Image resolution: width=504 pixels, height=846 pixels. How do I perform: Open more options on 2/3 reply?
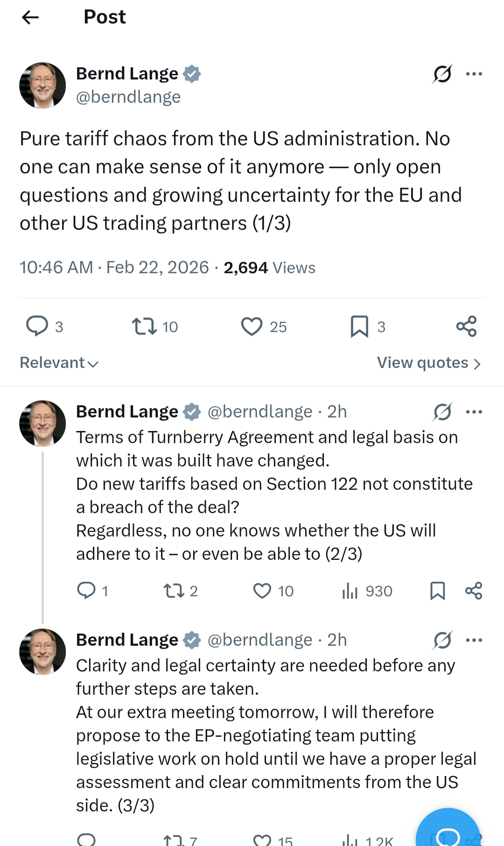pyautogui.click(x=474, y=412)
